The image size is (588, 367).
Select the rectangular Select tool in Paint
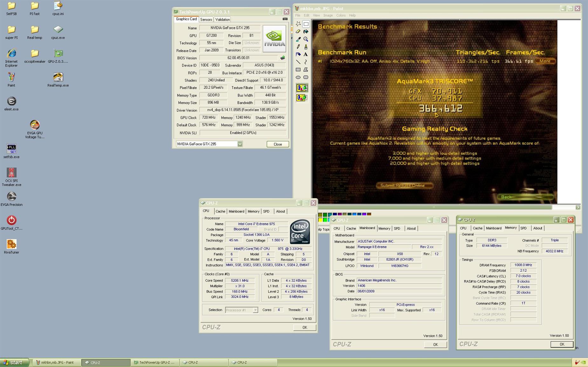click(306, 24)
